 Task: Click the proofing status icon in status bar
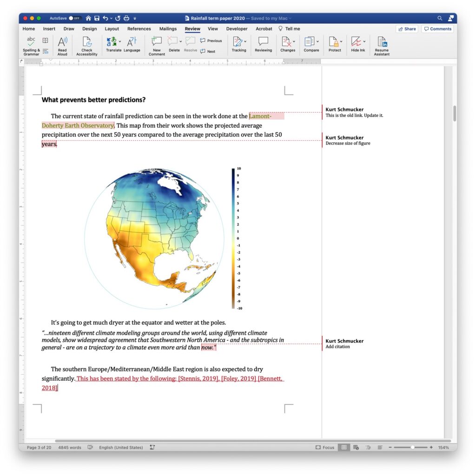90,447
